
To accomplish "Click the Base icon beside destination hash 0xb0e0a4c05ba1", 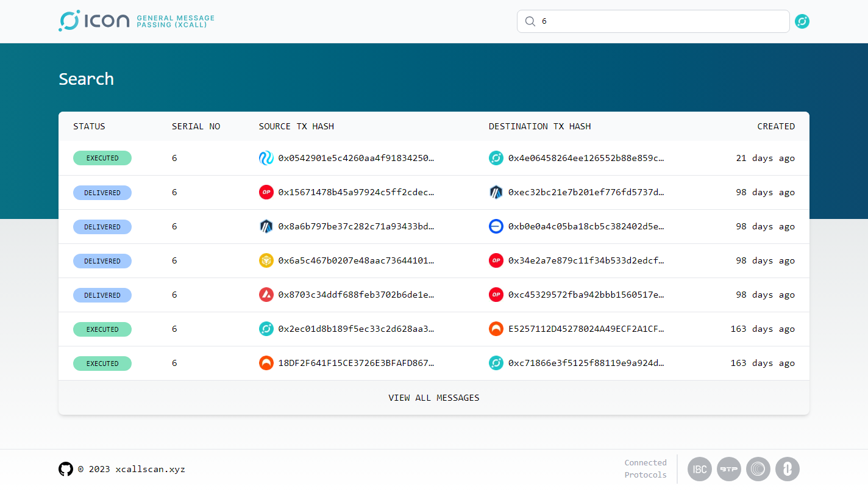I will [x=496, y=226].
